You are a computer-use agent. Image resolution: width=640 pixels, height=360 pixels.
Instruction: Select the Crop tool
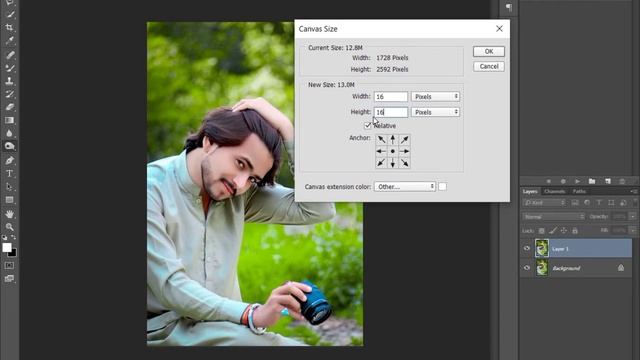pos(9,28)
